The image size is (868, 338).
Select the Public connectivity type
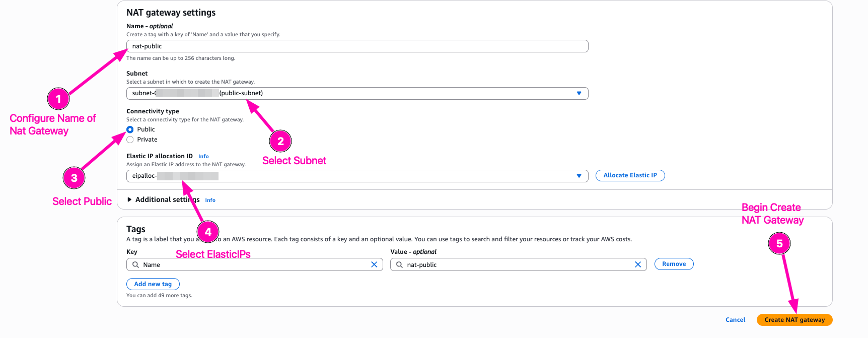[130, 129]
